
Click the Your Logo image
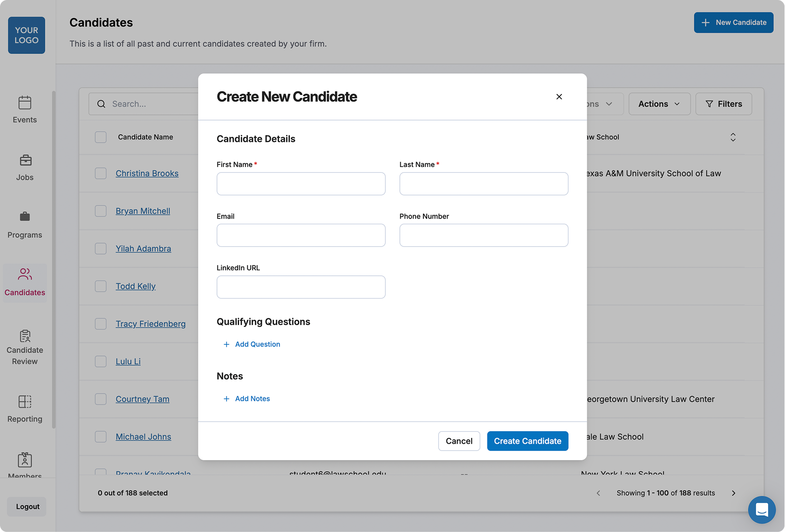click(26, 35)
